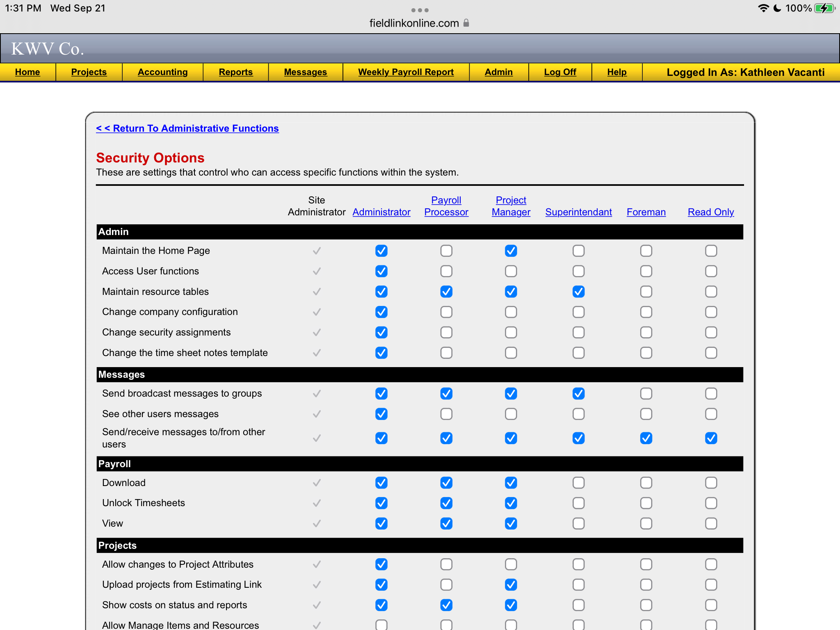Click the Home navigation menu item

coord(27,72)
